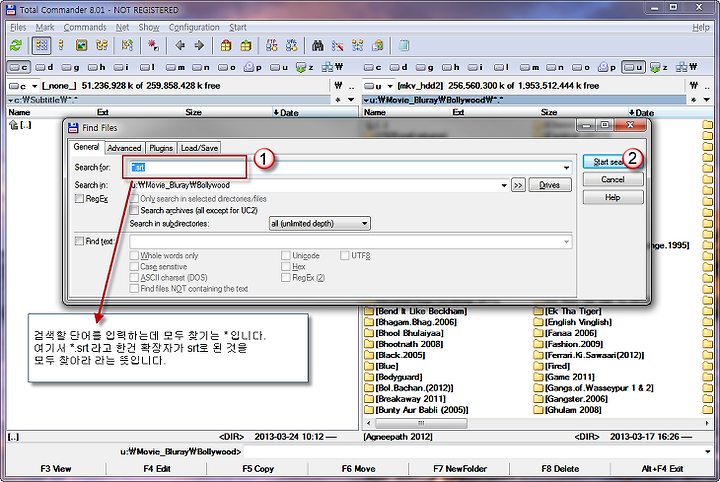
Task: Select the full details view icon
Action: pyautogui.click(x=61, y=45)
